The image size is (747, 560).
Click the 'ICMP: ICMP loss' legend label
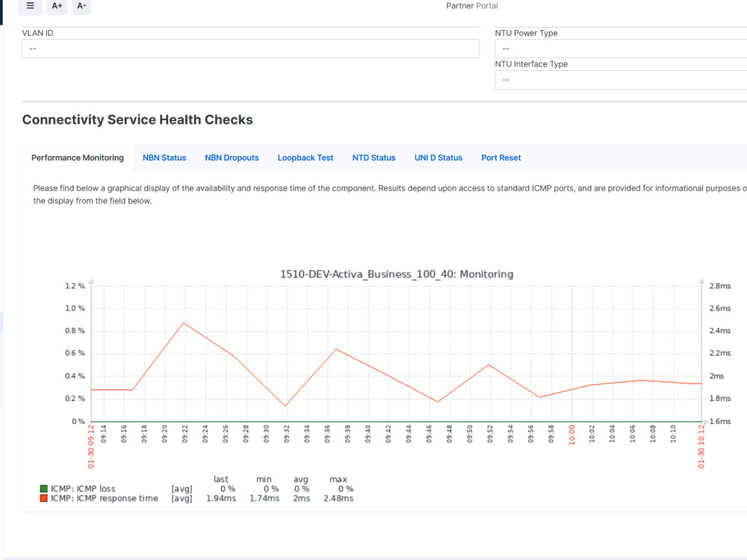(x=83, y=488)
